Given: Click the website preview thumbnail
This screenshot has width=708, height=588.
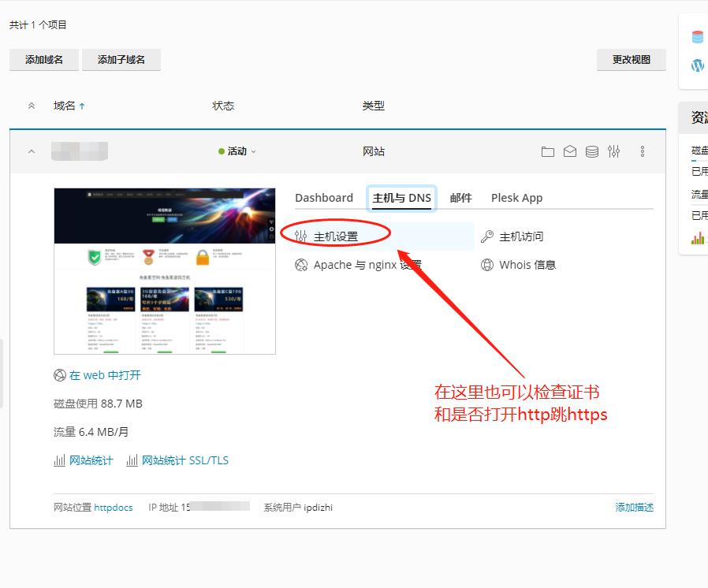Looking at the screenshot, I should (165, 271).
